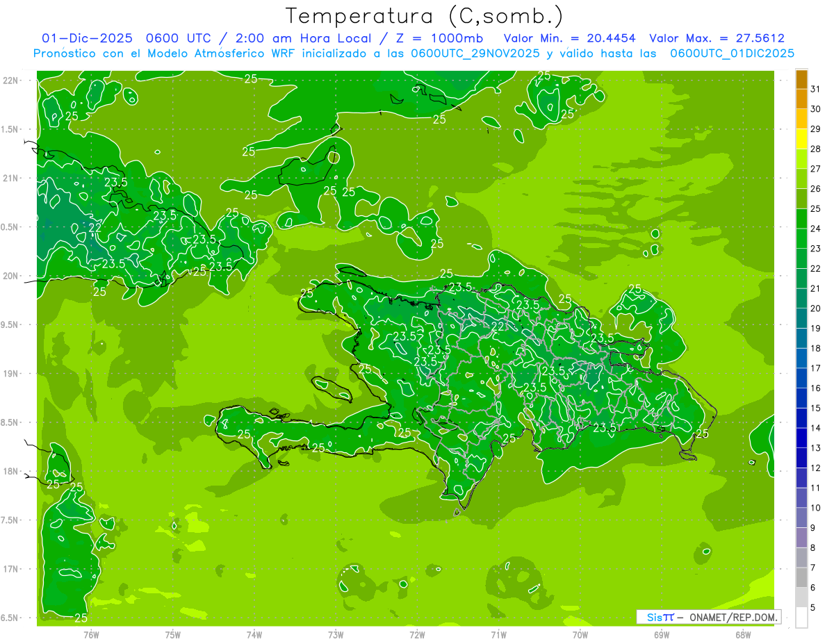Viewport: 834px width, 644px height.
Task: Click the 15 label on the color scale
Action: click(x=816, y=408)
